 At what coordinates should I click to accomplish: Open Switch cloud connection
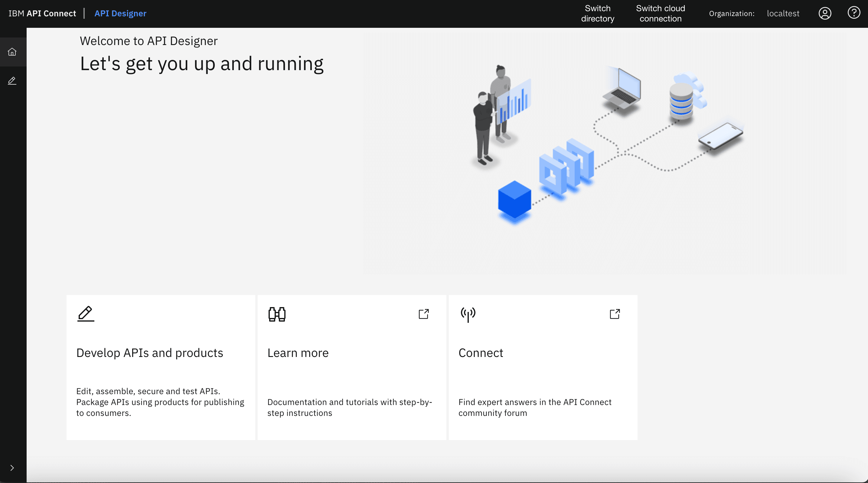pyautogui.click(x=660, y=14)
